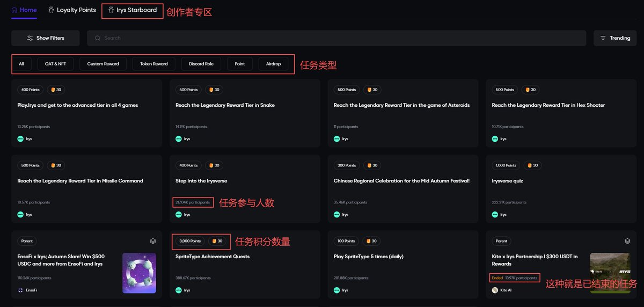Screen dimensions: 644x307
Task: Click gold 30 badge on Asteroids card
Action: tap(372, 90)
